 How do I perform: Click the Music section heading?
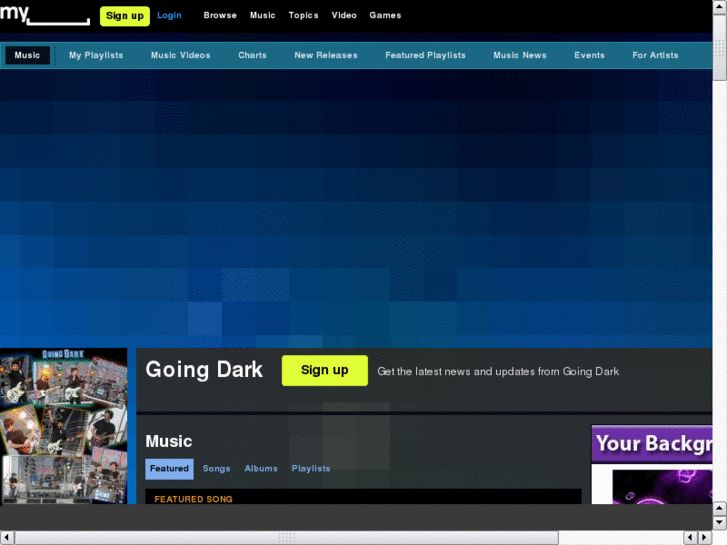click(169, 441)
